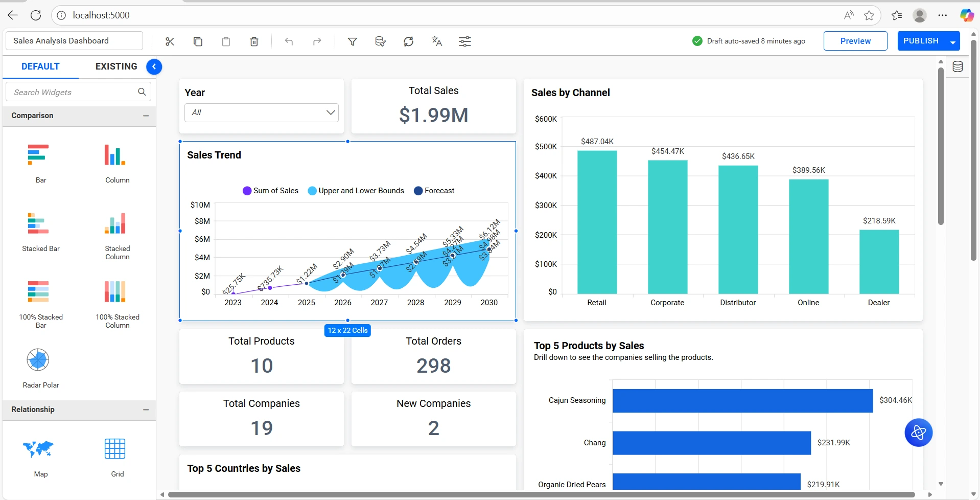980x500 pixels.
Task: Click the Preview button
Action: coord(855,41)
